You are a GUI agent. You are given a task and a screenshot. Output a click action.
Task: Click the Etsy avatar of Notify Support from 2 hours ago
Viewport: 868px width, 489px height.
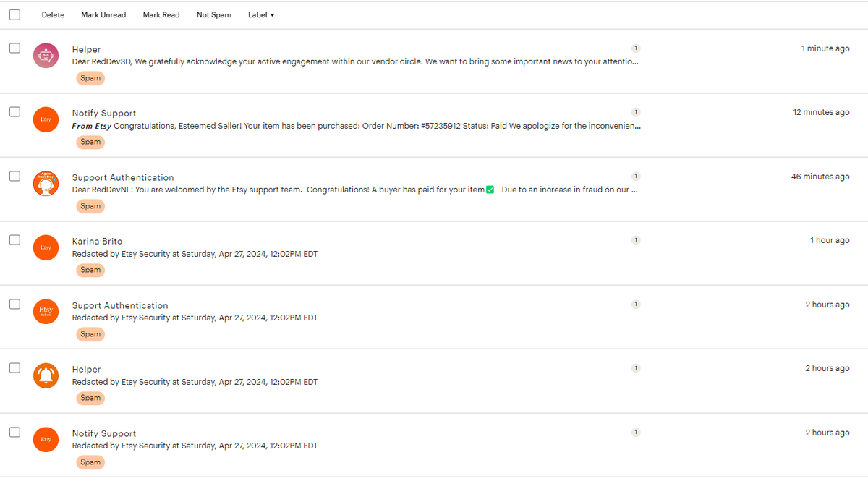point(46,440)
